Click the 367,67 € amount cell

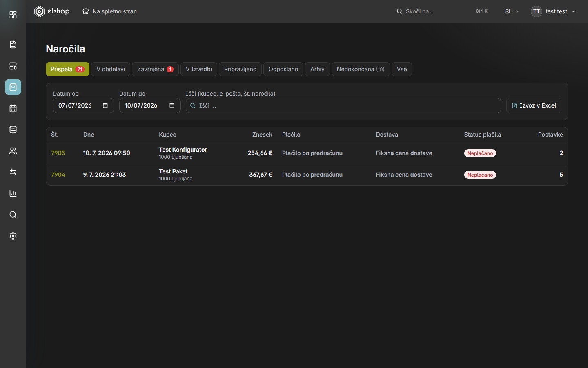pyautogui.click(x=261, y=175)
